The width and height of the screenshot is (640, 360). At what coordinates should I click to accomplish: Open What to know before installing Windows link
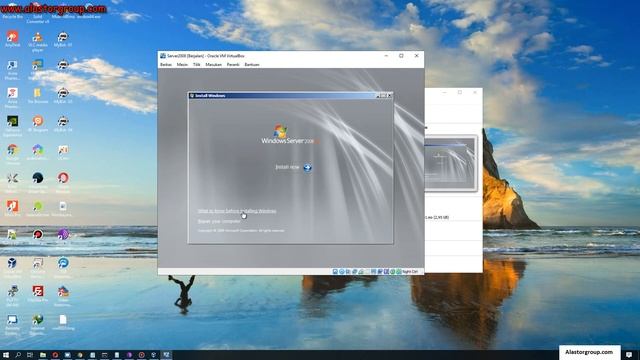click(x=237, y=211)
